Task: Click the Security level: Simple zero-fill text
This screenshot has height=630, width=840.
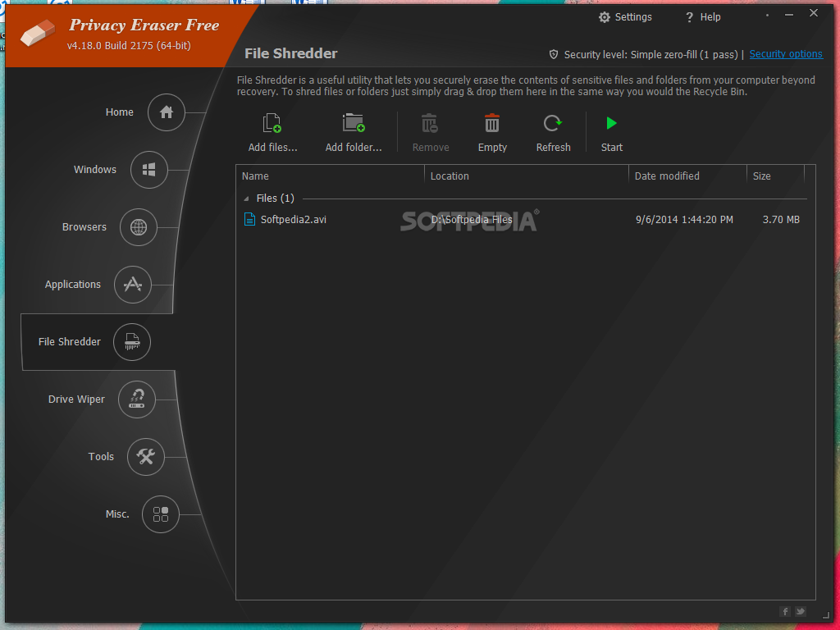Action: point(651,55)
